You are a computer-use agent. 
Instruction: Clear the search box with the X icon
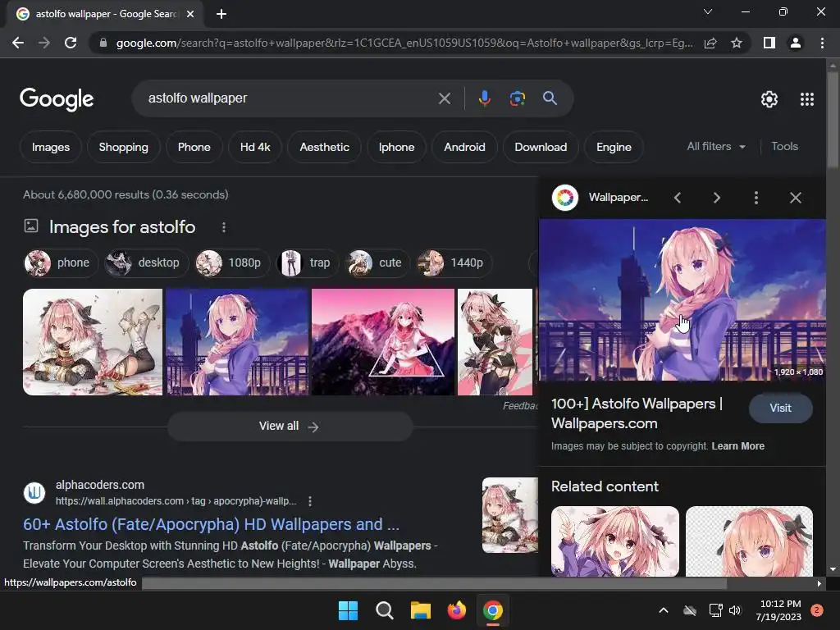[444, 98]
